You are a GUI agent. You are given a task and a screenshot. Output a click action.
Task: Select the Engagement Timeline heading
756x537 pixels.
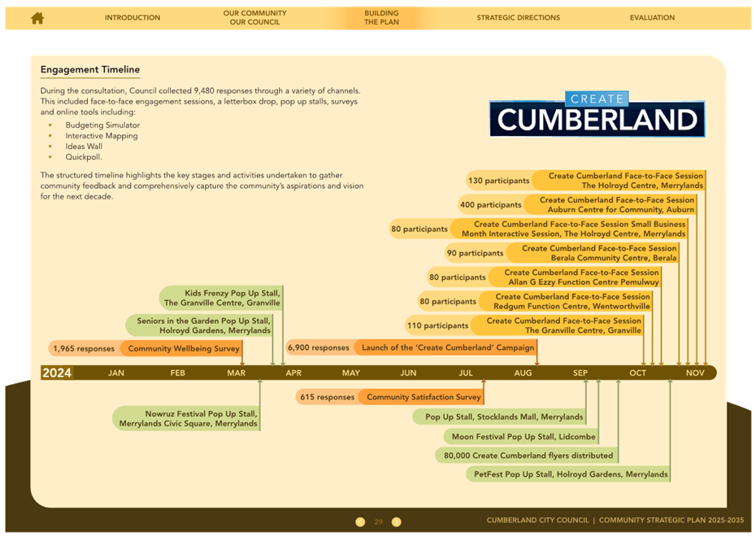(90, 69)
